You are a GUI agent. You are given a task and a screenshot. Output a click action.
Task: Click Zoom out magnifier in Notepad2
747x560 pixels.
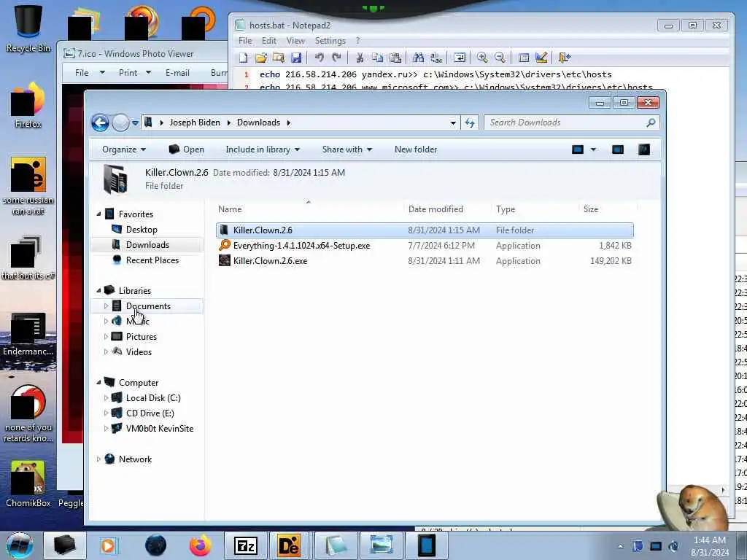coord(500,58)
